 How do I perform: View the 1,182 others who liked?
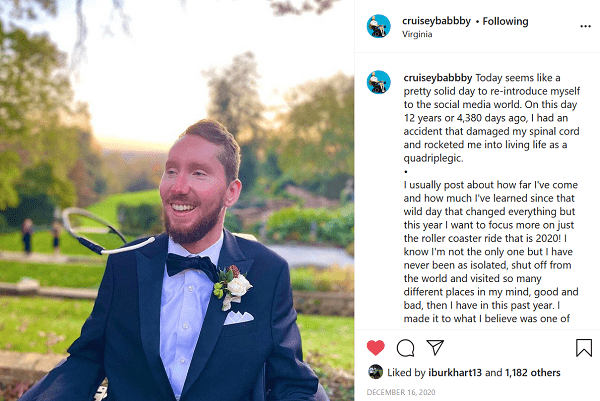click(533, 372)
